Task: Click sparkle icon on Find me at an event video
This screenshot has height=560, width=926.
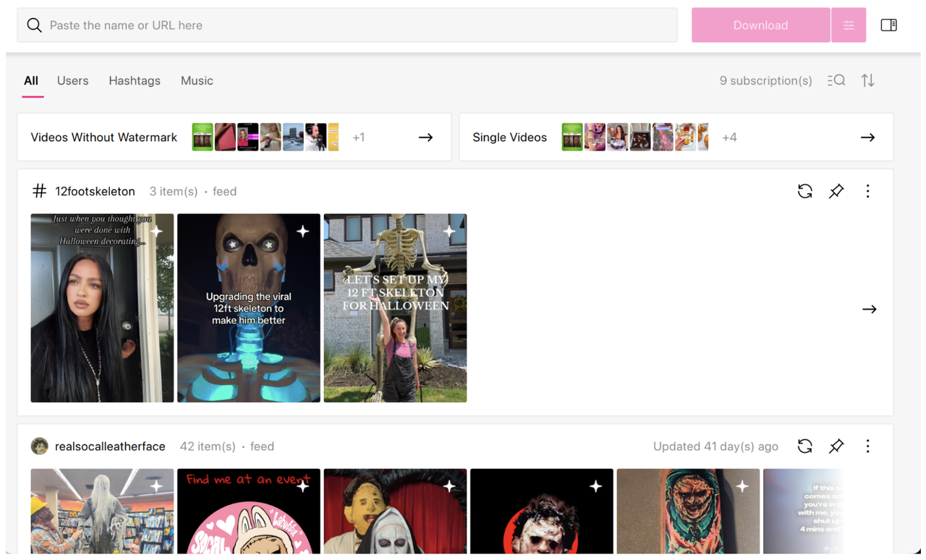Action: pos(303,487)
